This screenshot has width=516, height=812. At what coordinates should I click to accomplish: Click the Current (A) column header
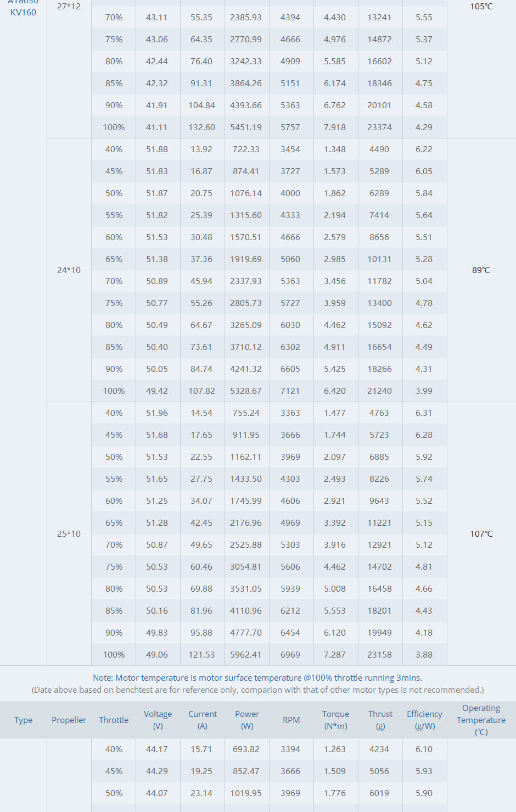[x=203, y=720]
